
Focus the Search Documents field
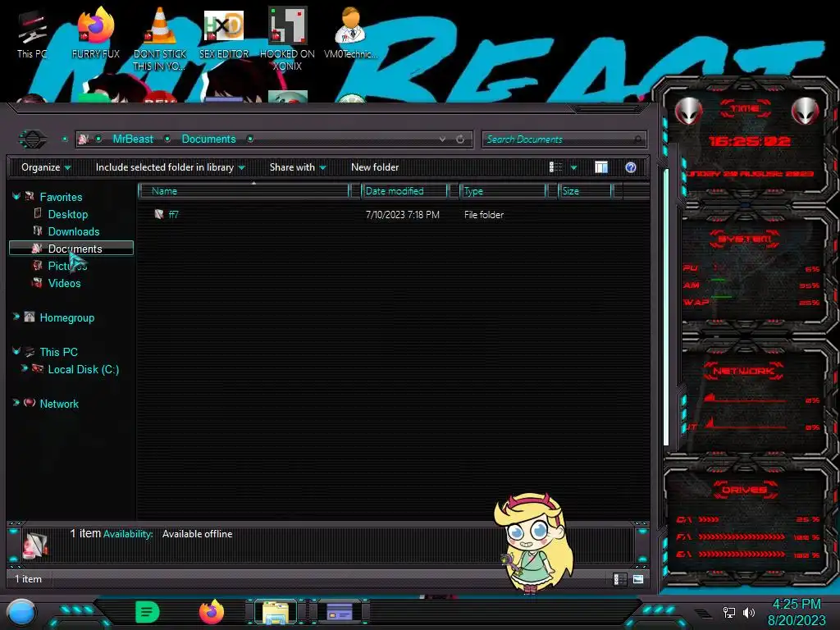pyautogui.click(x=564, y=139)
